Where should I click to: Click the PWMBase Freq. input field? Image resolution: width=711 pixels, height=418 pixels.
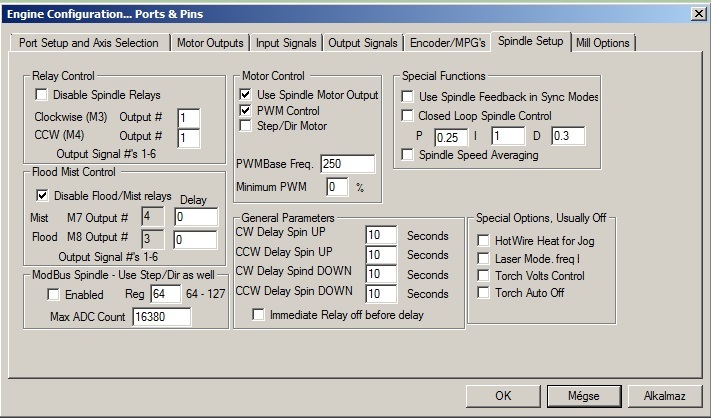[347, 163]
